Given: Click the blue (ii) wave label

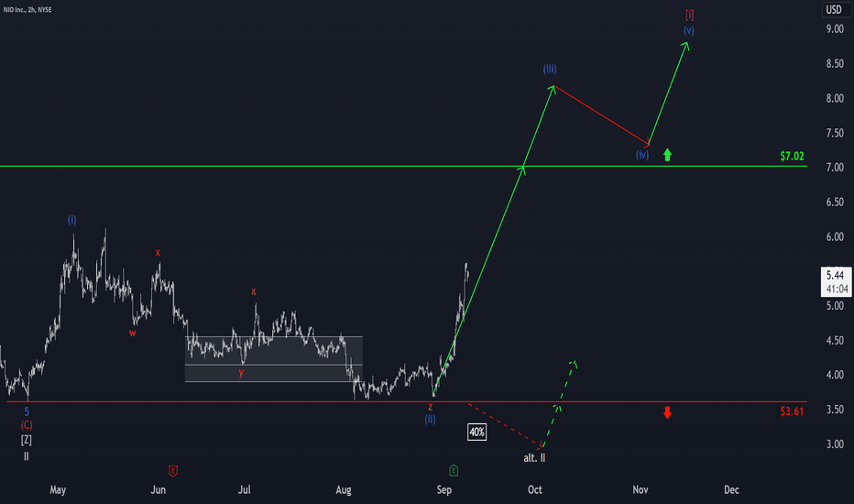Looking at the screenshot, I should [x=431, y=419].
